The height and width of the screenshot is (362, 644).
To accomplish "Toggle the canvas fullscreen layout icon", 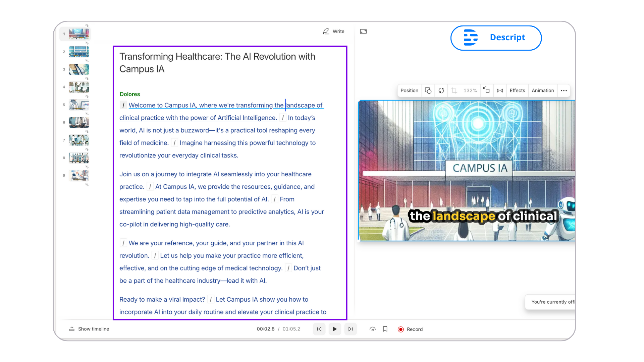I will pos(363,32).
